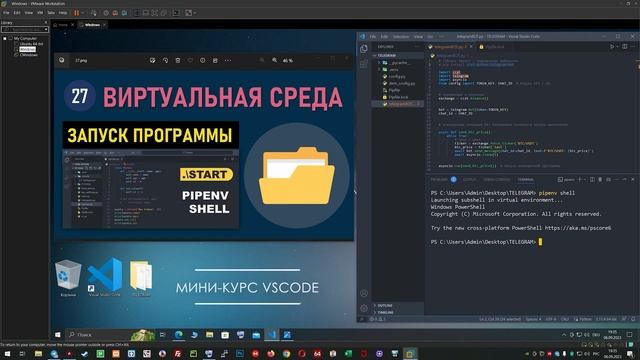Close the VMware Library panel

coord(46,23)
